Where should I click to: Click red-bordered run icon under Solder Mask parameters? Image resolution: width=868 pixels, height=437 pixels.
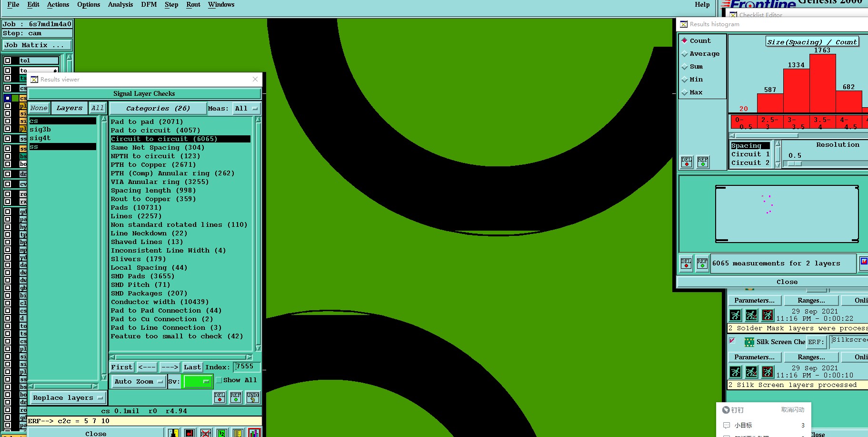point(768,315)
